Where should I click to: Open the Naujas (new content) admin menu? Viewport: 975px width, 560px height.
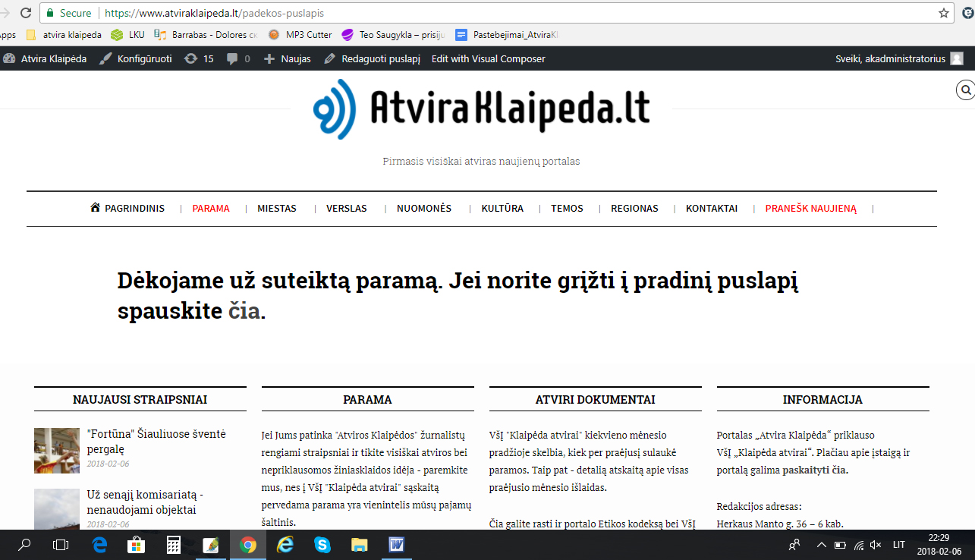287,58
